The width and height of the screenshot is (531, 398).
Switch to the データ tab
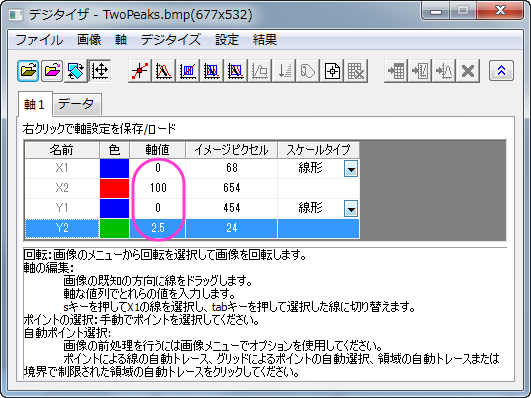tap(76, 104)
